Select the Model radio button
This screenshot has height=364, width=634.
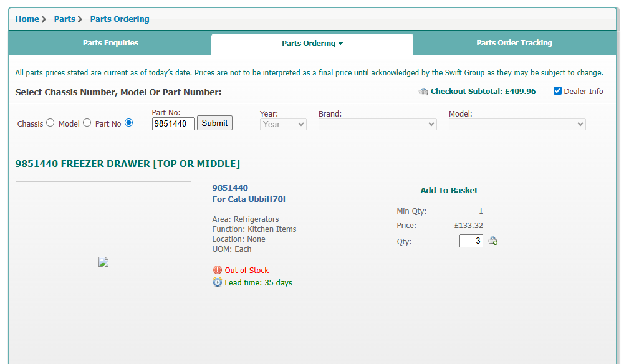[87, 123]
